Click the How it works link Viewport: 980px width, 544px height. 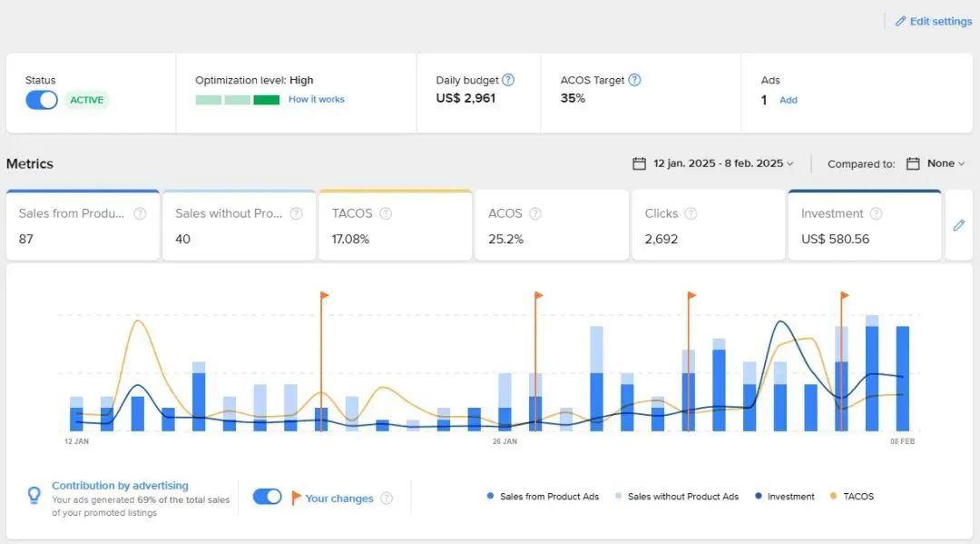coord(317,99)
